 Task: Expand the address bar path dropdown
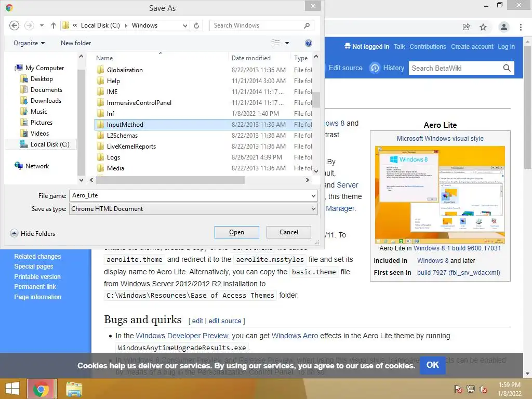click(x=185, y=25)
